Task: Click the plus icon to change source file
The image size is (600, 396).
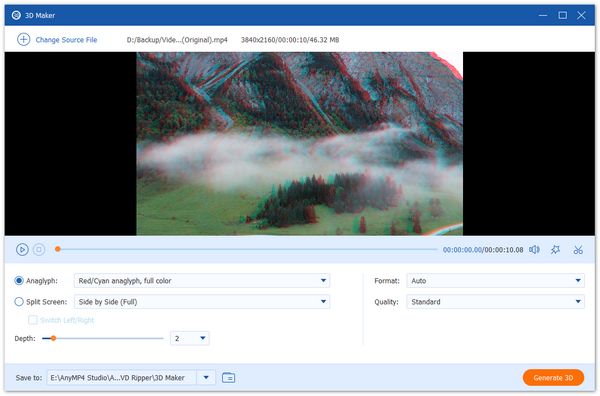Action: (23, 39)
